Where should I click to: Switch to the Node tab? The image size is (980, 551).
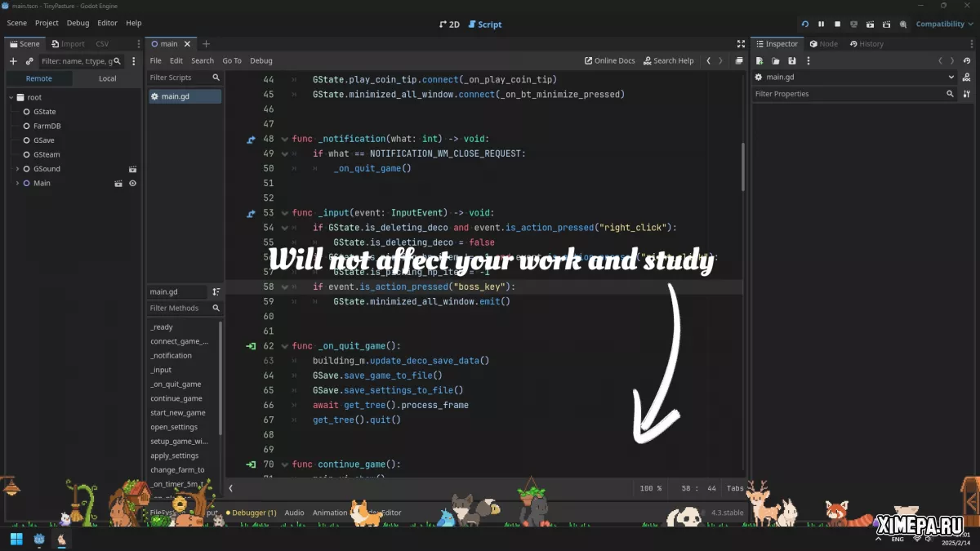823,44
